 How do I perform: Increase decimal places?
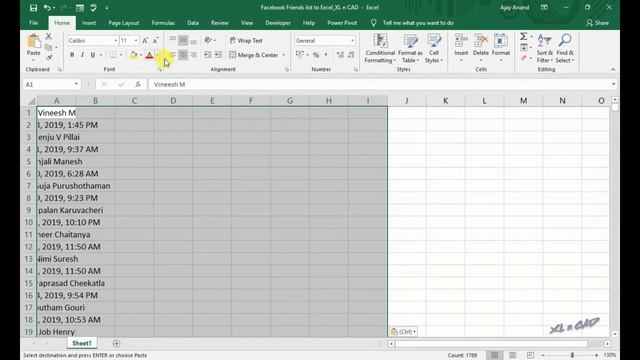(340, 55)
